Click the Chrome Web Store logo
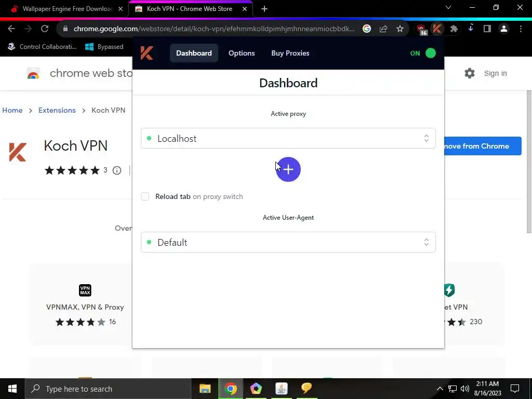The height and width of the screenshot is (399, 532). pyautogui.click(x=33, y=73)
